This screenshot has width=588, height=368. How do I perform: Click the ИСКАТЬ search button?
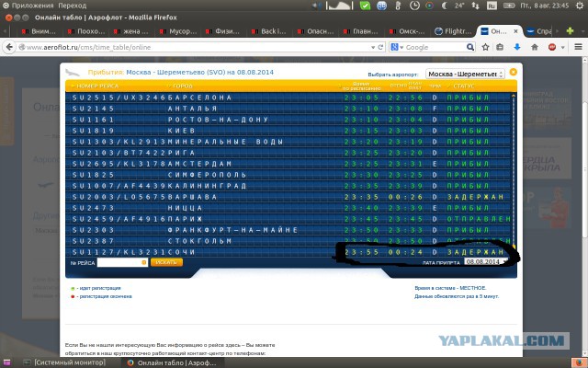tap(166, 262)
